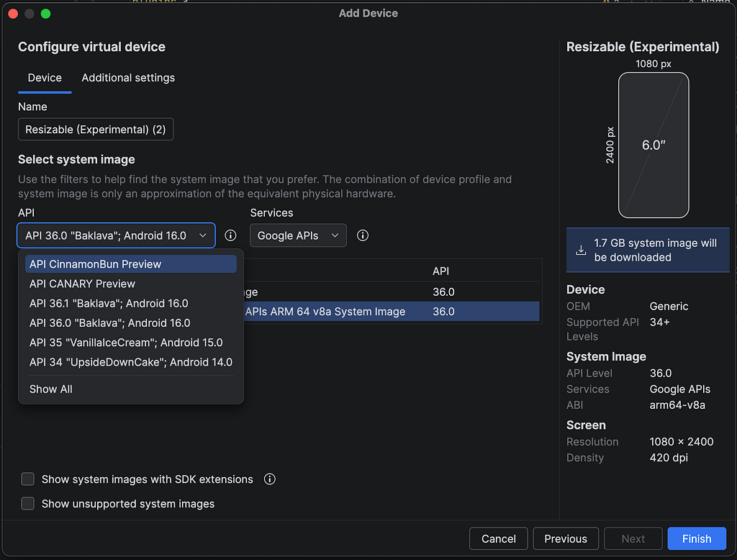This screenshot has width=737, height=560.
Task: Click the Finish button
Action: 697,539
